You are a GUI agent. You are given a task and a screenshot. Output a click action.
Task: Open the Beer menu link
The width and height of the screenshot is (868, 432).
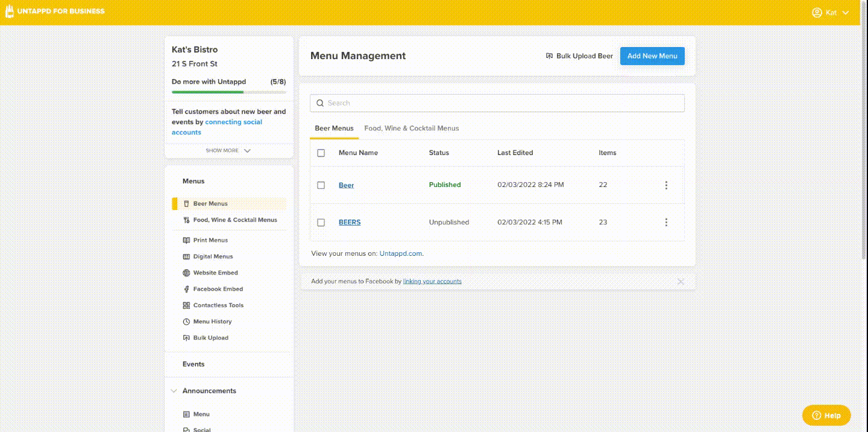click(346, 185)
